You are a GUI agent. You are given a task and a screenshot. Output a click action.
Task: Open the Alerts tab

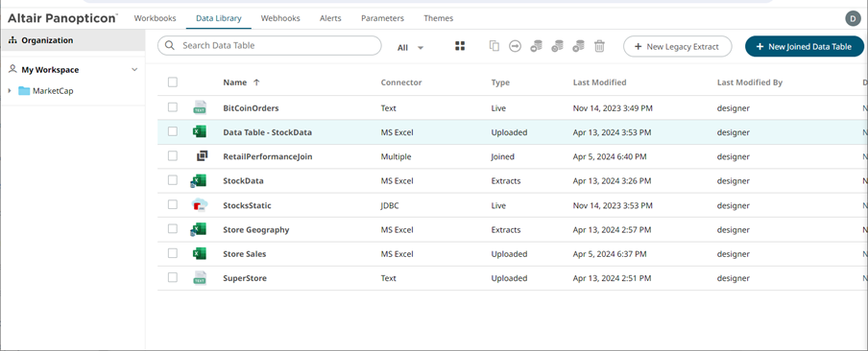(x=330, y=18)
